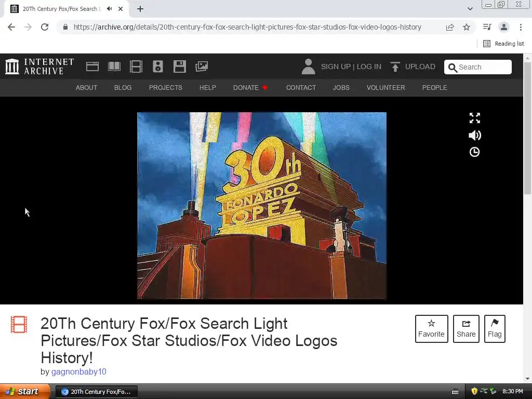
Task: Open the PEOPLE menu item
Action: pyautogui.click(x=435, y=88)
